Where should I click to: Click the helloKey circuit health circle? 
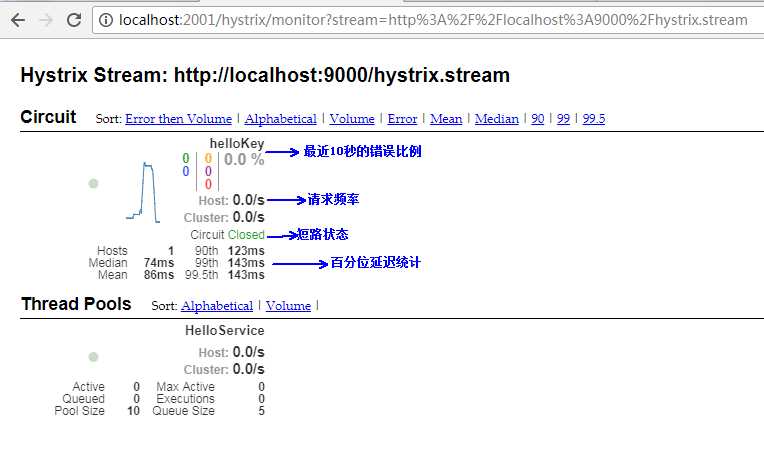click(x=94, y=184)
